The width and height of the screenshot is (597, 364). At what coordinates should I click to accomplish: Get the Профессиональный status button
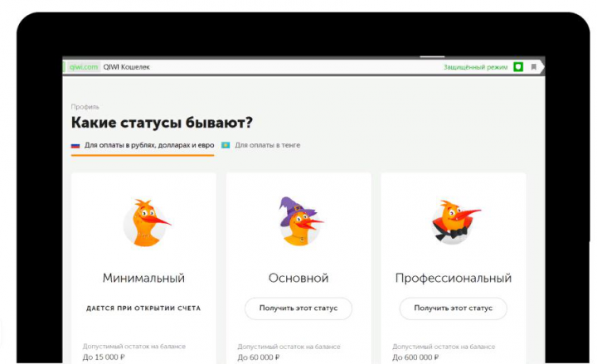tap(453, 308)
